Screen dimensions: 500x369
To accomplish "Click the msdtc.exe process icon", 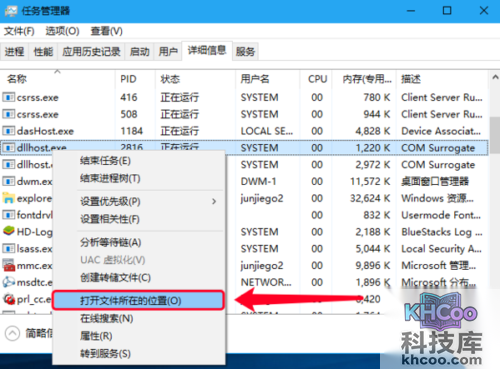I will pyautogui.click(x=9, y=282).
